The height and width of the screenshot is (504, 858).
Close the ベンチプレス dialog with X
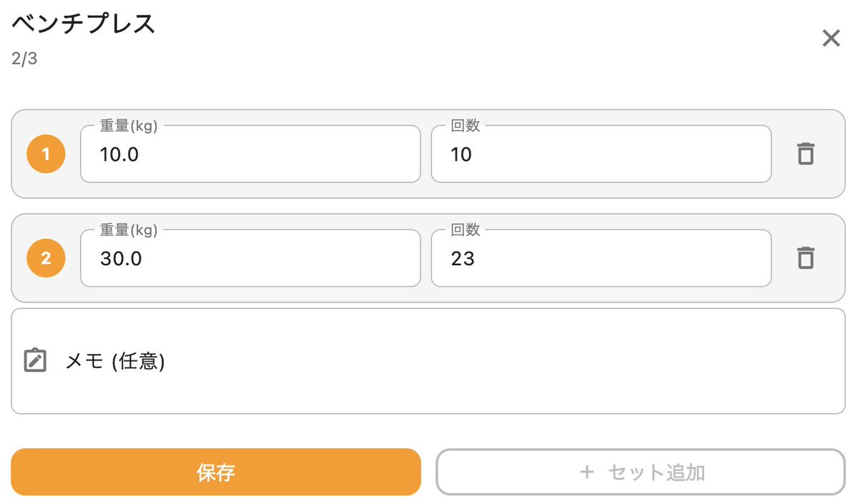coord(831,39)
